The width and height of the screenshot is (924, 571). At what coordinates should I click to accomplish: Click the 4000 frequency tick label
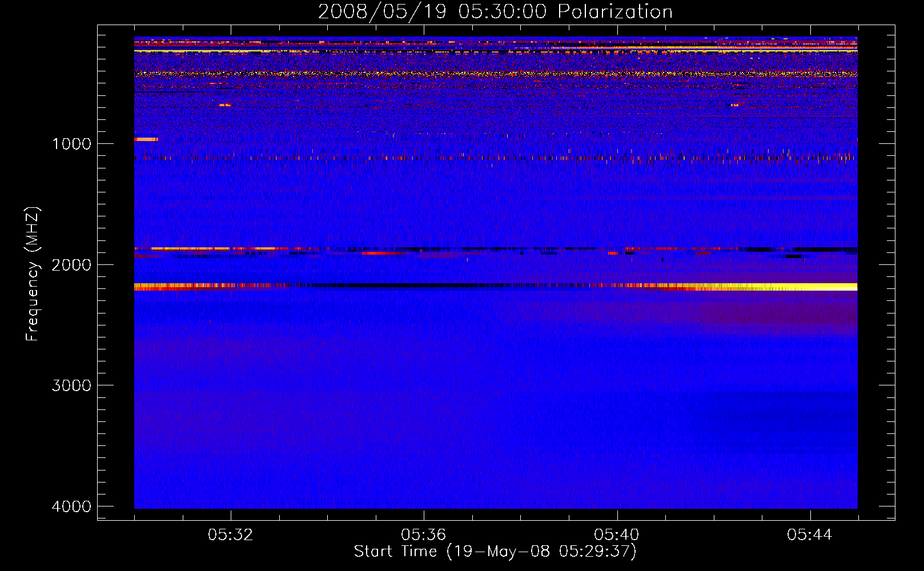(71, 506)
